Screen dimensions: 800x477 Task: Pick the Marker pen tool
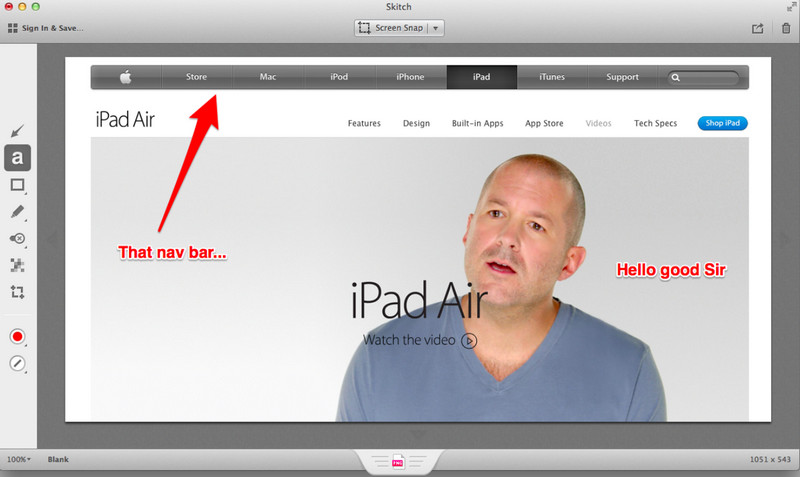pyautogui.click(x=17, y=212)
